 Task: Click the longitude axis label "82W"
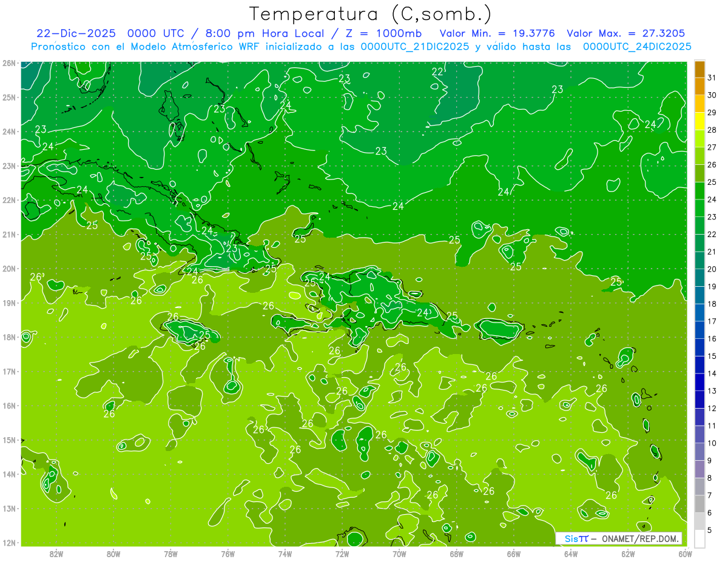(x=56, y=554)
